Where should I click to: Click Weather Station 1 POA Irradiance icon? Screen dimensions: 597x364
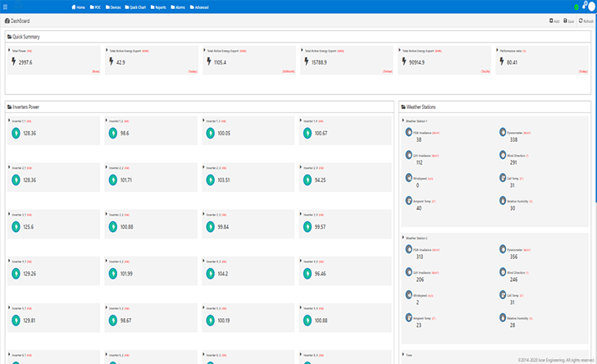[408, 132]
